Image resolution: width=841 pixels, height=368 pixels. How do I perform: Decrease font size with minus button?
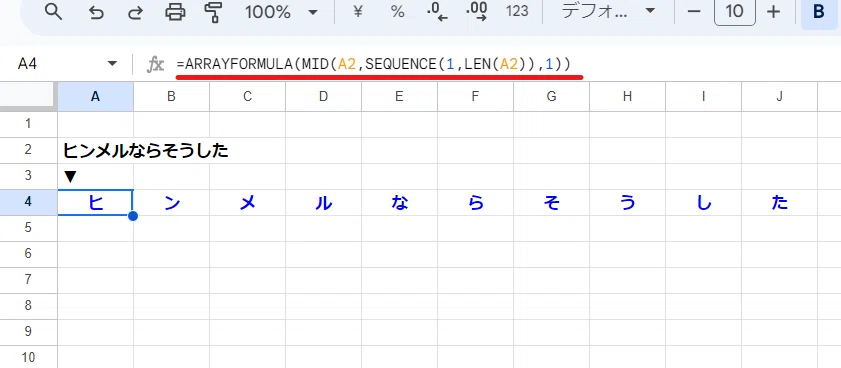695,11
